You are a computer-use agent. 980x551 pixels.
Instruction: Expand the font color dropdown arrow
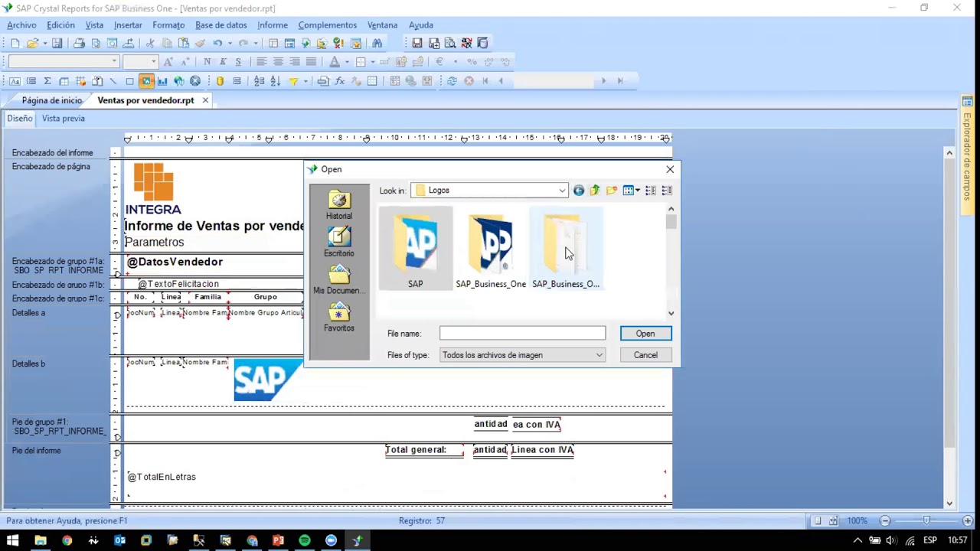coord(347,62)
